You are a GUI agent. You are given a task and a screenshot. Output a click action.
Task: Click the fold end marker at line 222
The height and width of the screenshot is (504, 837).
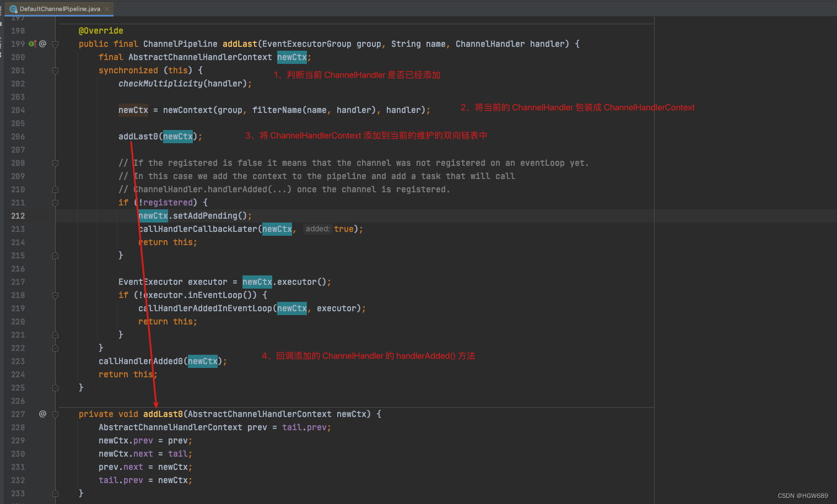(55, 348)
